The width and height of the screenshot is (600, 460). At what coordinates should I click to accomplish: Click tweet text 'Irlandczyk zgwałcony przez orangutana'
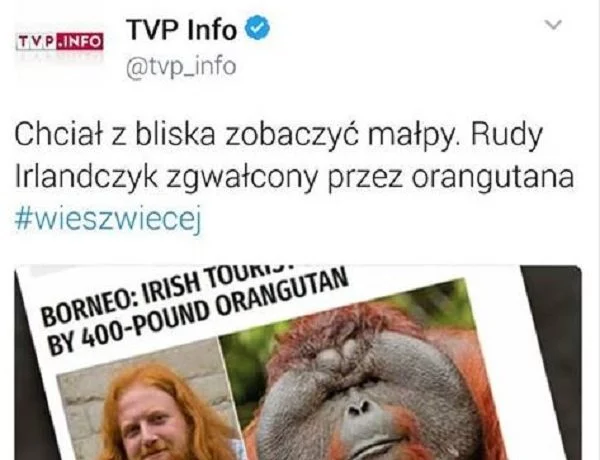[294, 178]
